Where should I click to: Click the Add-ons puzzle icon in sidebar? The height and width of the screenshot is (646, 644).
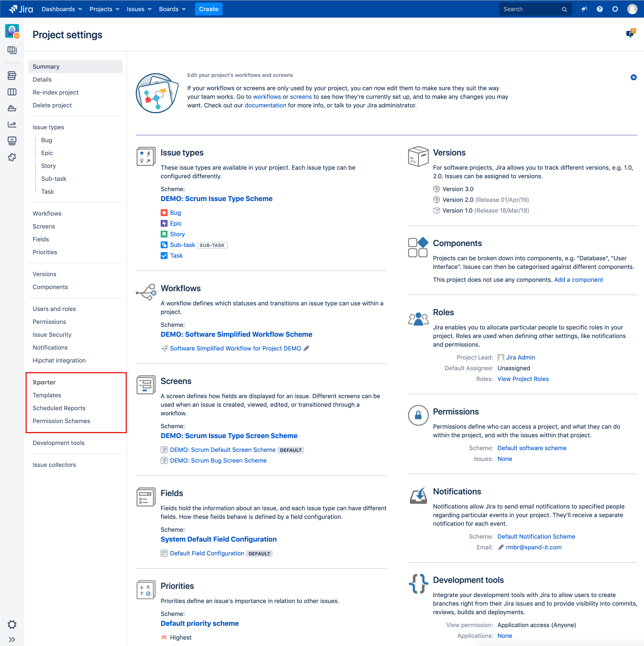12,157
